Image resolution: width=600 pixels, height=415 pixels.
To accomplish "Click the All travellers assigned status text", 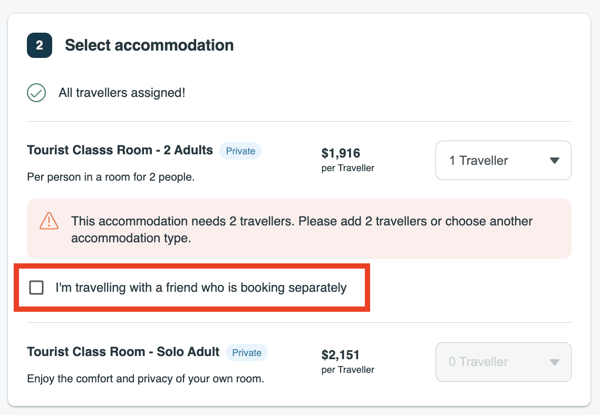I will point(122,93).
